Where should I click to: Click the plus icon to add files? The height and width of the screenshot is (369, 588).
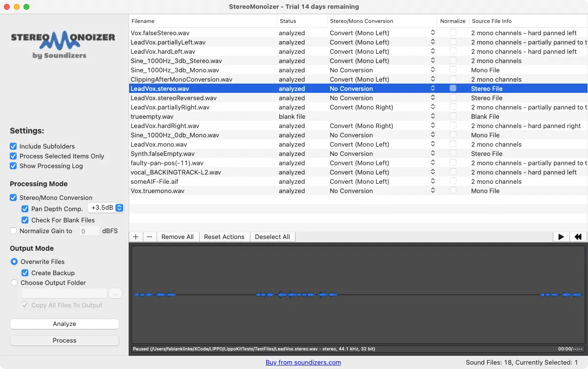tap(136, 237)
